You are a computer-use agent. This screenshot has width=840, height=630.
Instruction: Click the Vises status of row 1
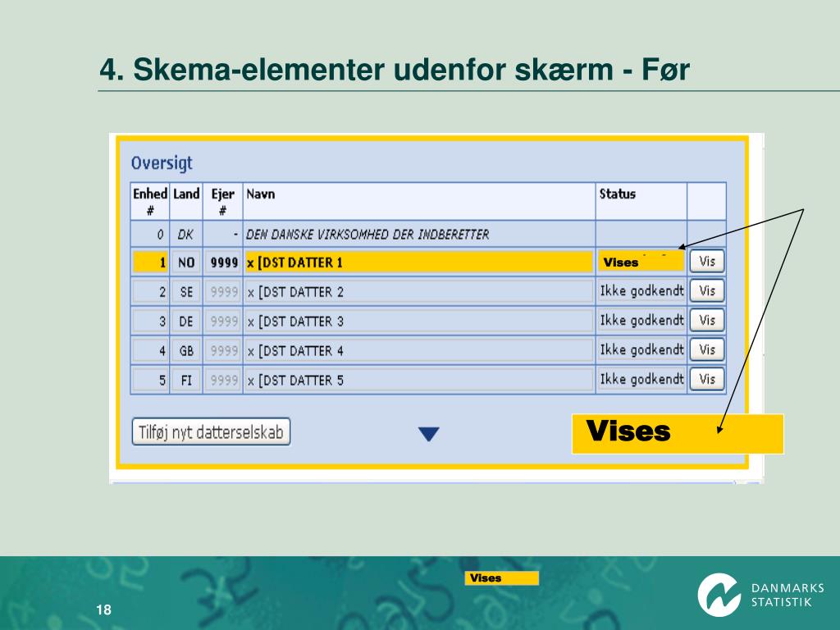(x=641, y=262)
